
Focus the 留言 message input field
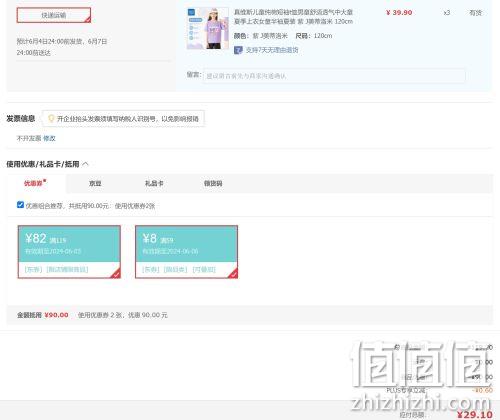pos(334,76)
